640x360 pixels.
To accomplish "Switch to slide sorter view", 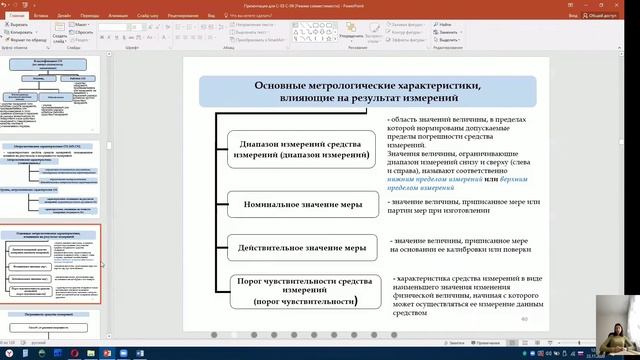I will click(525, 343).
